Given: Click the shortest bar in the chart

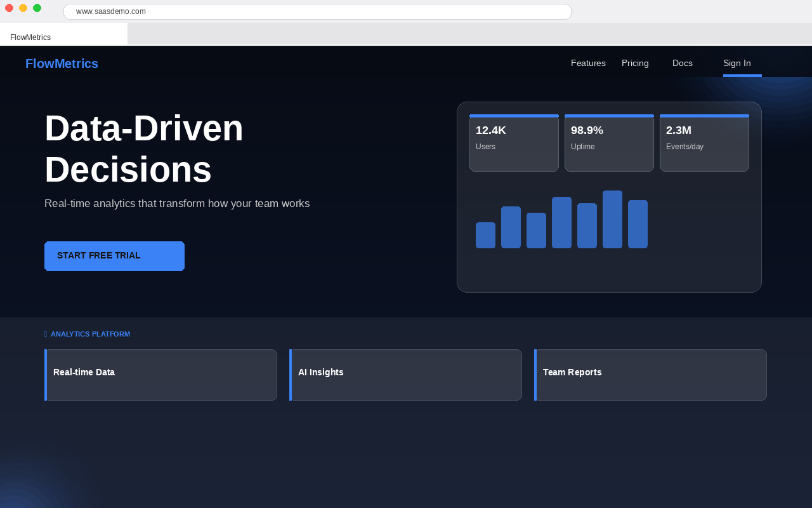Looking at the screenshot, I should click(485, 235).
